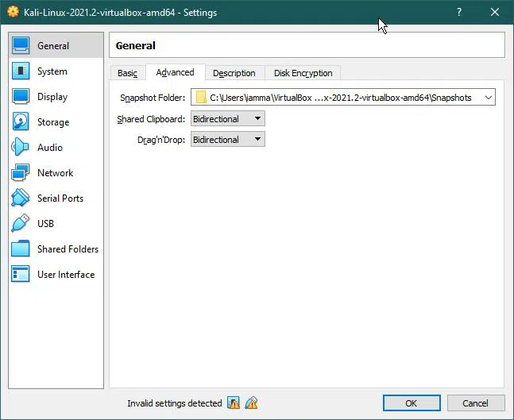Viewport: 514px width, 420px height.
Task: Select the General category label
Action: (53, 45)
